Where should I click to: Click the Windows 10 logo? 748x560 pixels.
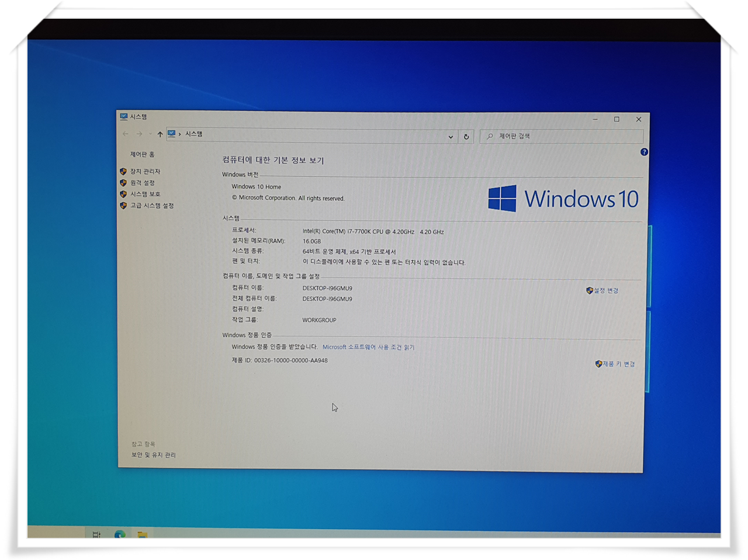(563, 199)
